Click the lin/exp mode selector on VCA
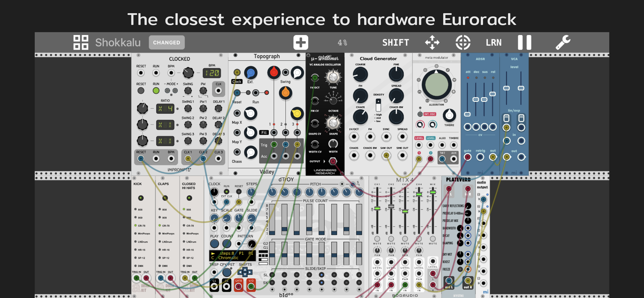This screenshot has height=298, width=644. pyautogui.click(x=506, y=118)
